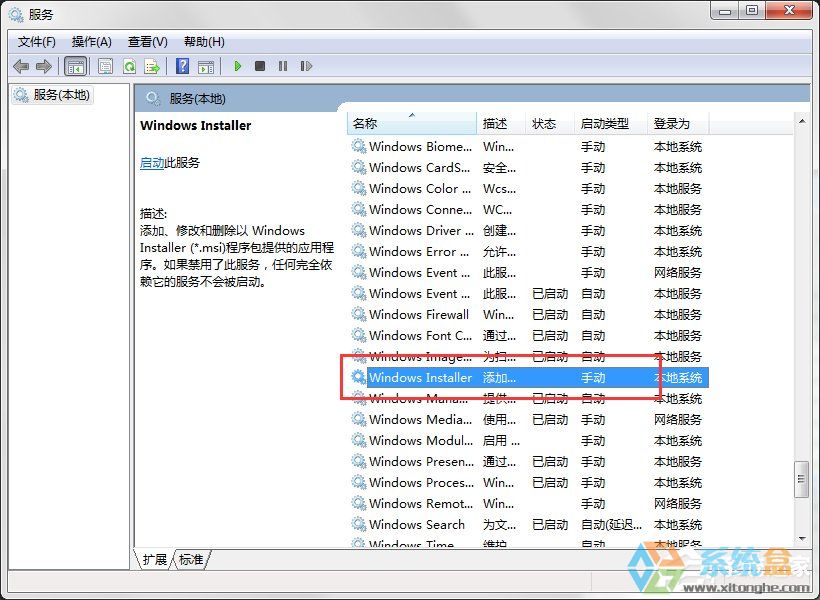This screenshot has width=820, height=600.
Task: Click the vertical scrollbar thumb
Action: (x=801, y=479)
